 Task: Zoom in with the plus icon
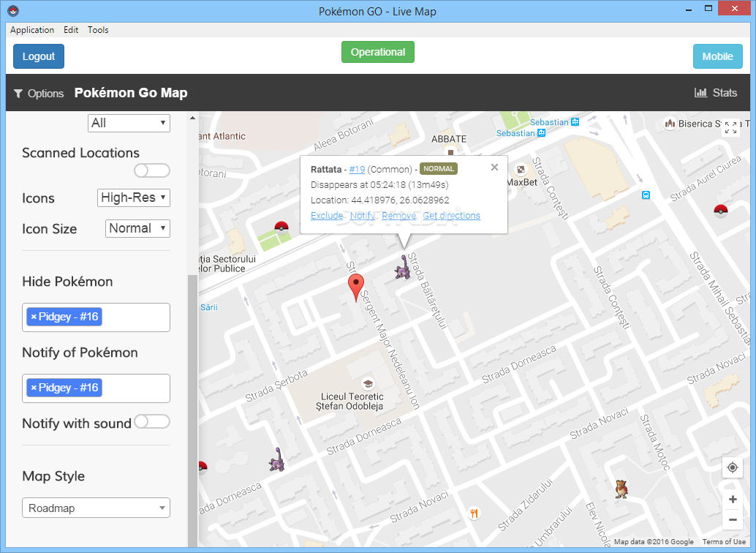[x=733, y=500]
